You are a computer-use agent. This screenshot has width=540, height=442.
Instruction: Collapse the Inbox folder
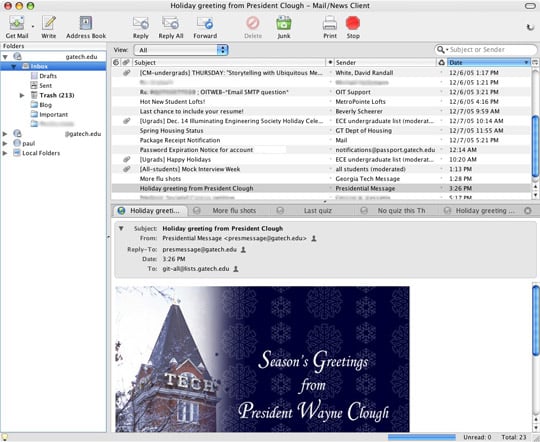click(14, 66)
